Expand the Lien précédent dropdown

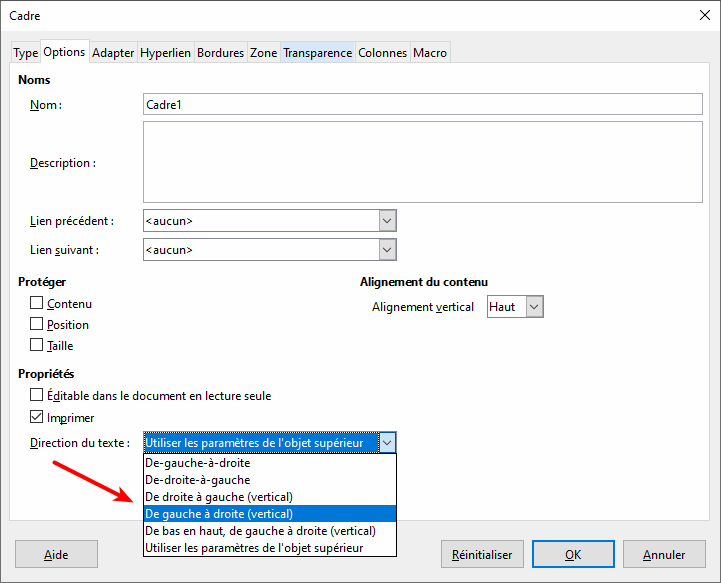388,221
